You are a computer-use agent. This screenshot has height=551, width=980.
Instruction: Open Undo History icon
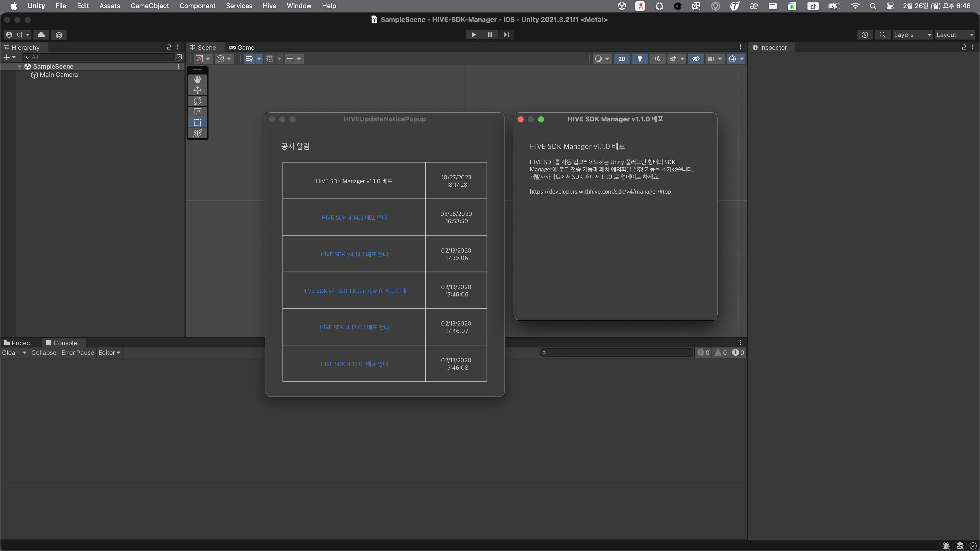point(865,35)
